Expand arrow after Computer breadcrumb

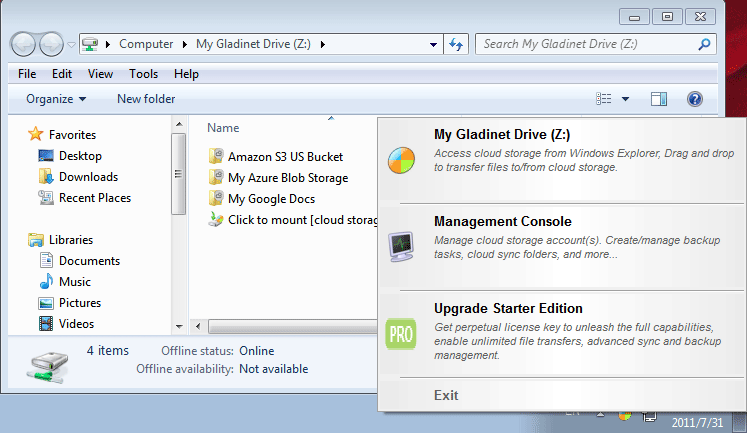pos(185,44)
